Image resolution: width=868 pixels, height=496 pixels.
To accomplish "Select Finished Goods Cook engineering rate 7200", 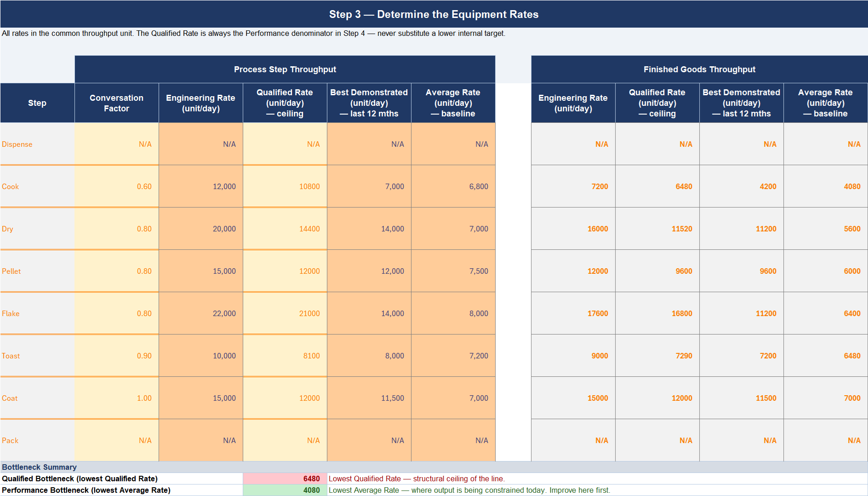I will tap(573, 186).
